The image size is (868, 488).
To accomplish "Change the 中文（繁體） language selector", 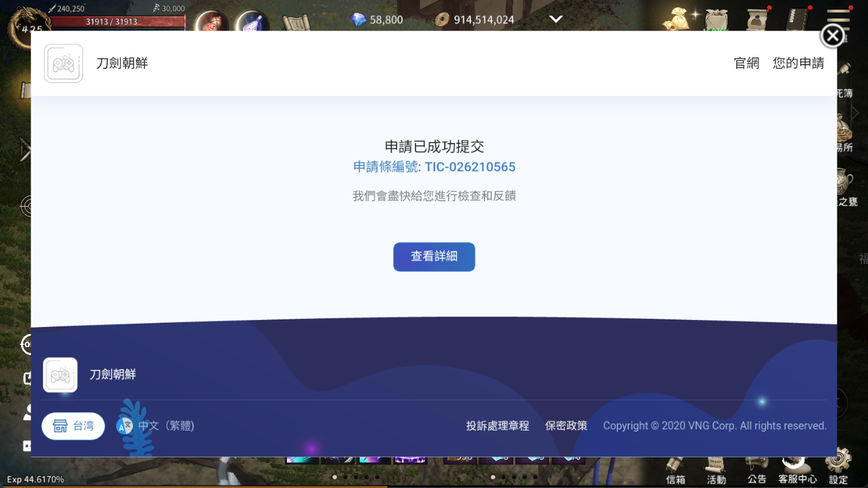I will [x=157, y=426].
